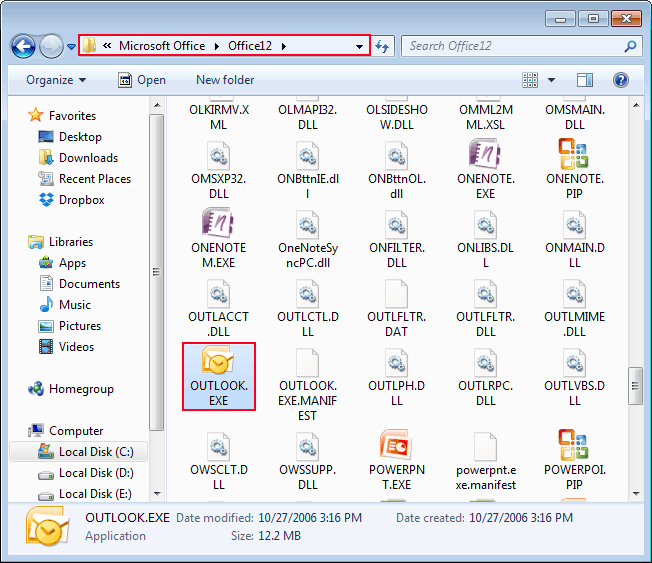Select the OWSSUPP.DLL file
This screenshot has width=652, height=563.
(308, 461)
